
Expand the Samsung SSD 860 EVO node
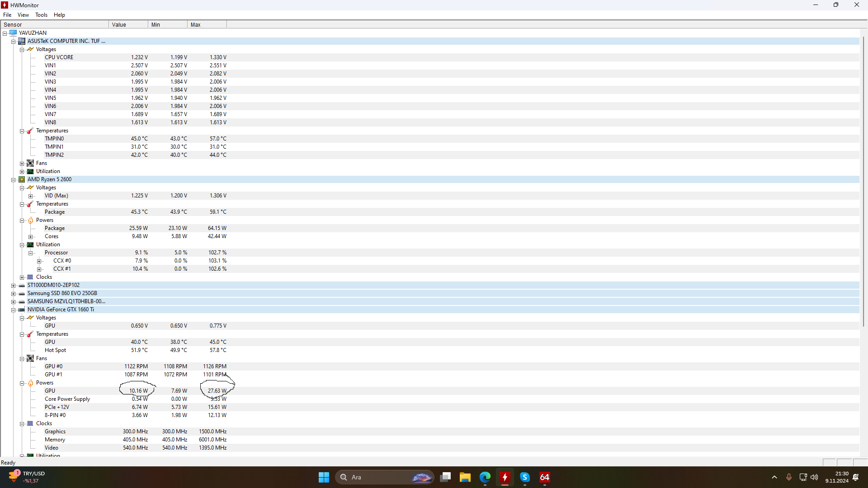(x=14, y=293)
